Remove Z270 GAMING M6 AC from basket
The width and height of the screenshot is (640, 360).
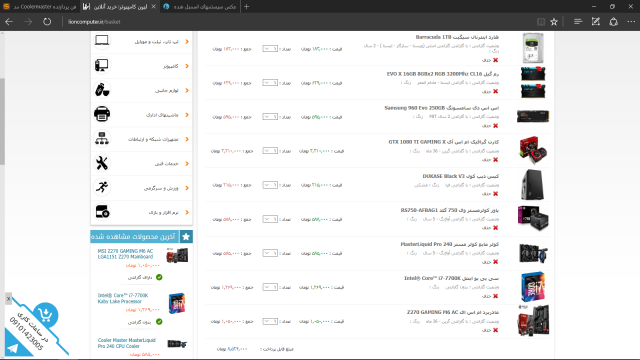click(495, 330)
